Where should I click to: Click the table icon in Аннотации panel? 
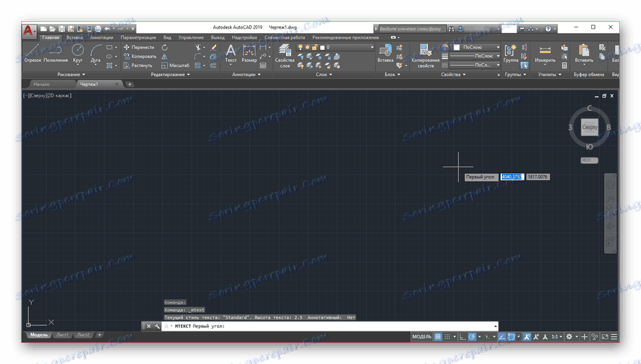click(263, 65)
